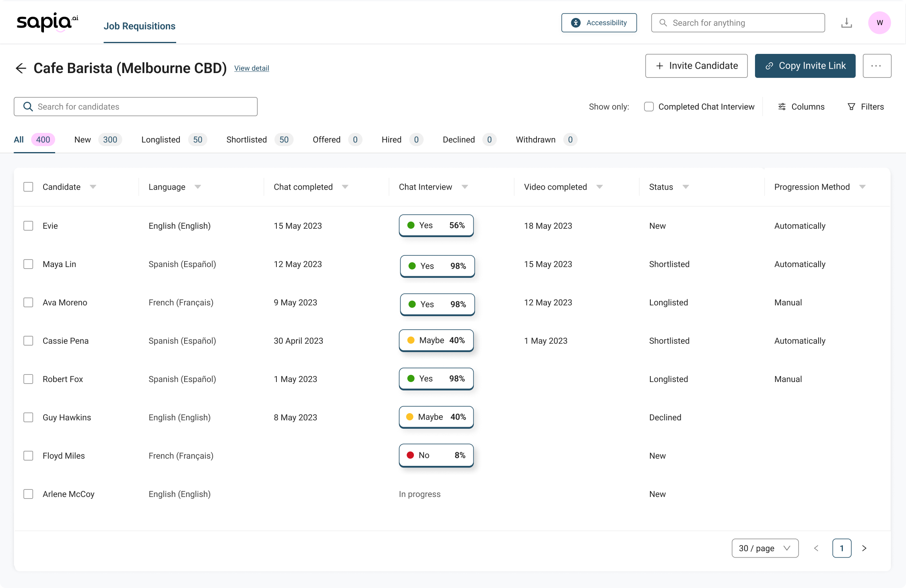906x588 pixels.
Task: Click the Copy Invite Link button
Action: pyautogui.click(x=805, y=66)
